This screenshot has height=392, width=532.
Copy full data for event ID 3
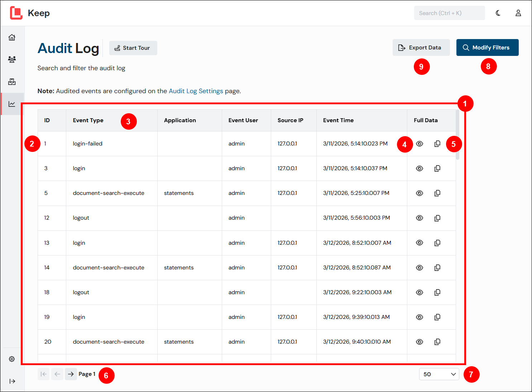point(437,168)
